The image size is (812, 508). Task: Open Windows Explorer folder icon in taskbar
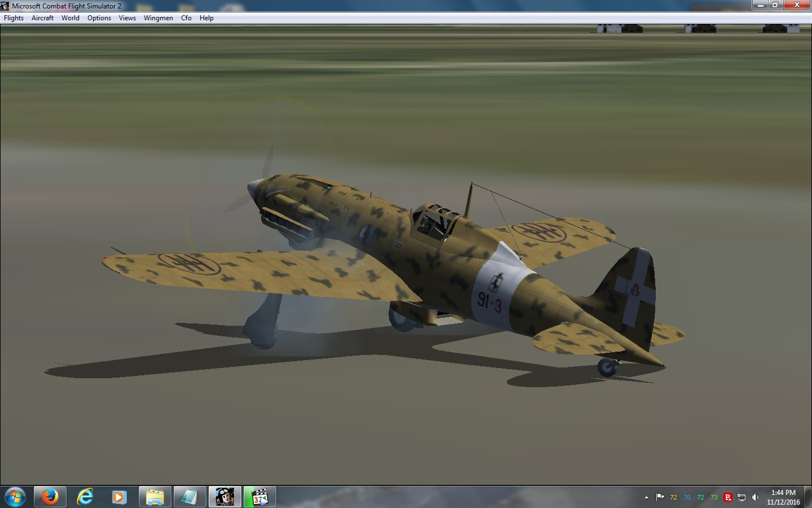tap(155, 497)
